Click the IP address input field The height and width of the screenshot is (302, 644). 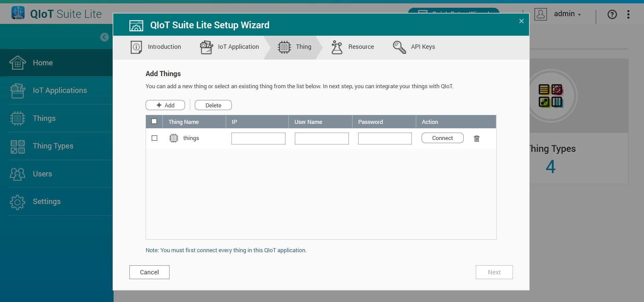click(258, 138)
